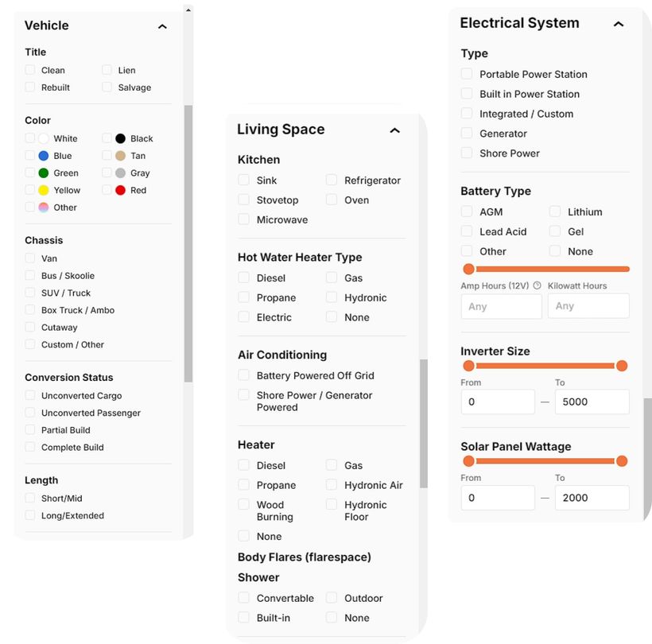The image size is (652, 644).
Task: Collapse the Living Space section
Action: (395, 130)
